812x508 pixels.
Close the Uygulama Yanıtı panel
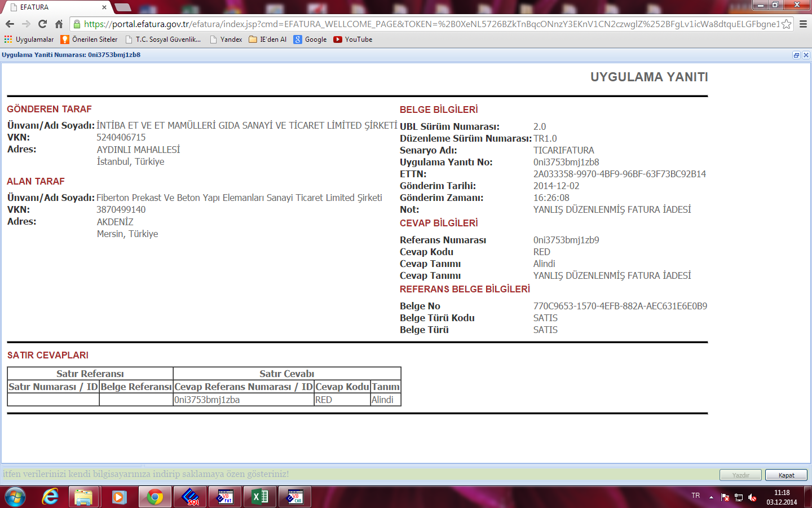[806, 55]
